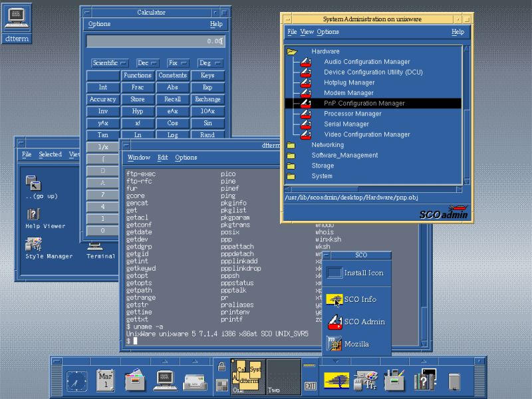
Task: Switch to workspace One
Action: [247, 377]
